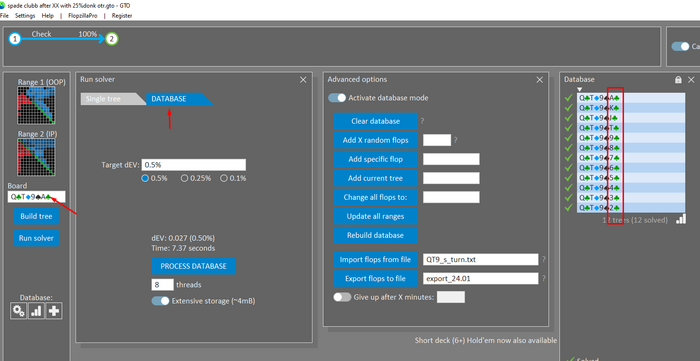Click Export flops to file button

pos(375,278)
